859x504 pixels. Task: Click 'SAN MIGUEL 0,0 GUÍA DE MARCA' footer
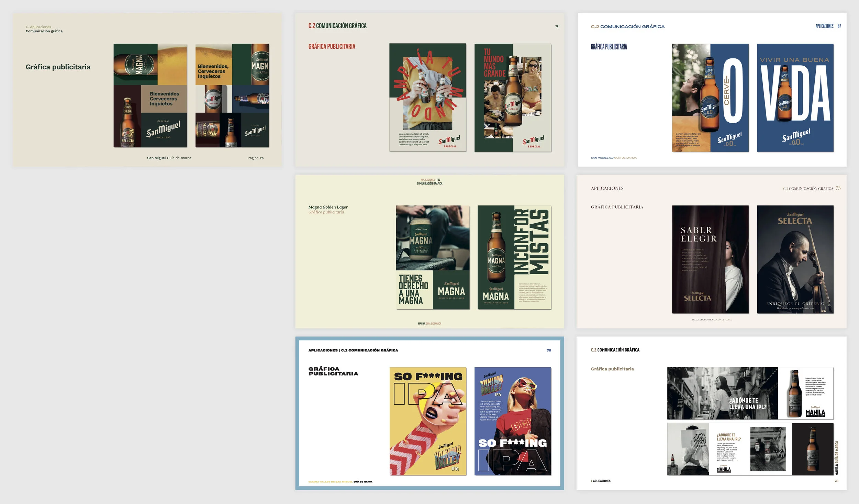tap(614, 158)
